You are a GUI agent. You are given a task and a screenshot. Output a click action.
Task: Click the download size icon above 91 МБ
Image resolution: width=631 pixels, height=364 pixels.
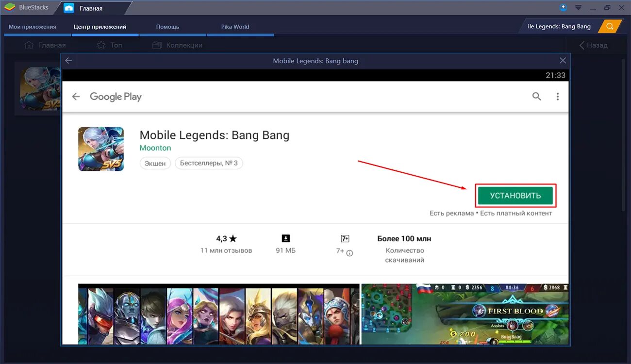click(285, 238)
